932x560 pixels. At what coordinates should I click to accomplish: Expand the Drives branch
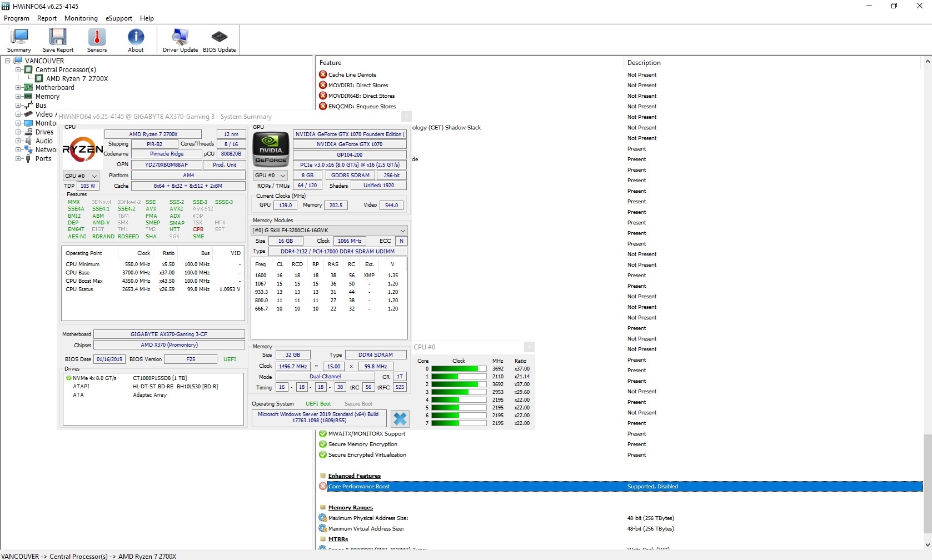click(x=18, y=132)
